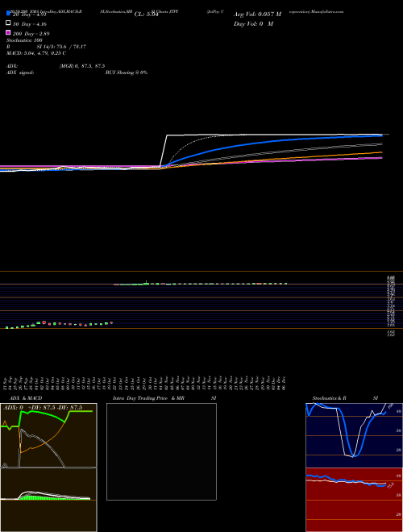403x532 pixels.
Task: Click the white 50 Day EMA legend swatch
Action: (9, 23)
